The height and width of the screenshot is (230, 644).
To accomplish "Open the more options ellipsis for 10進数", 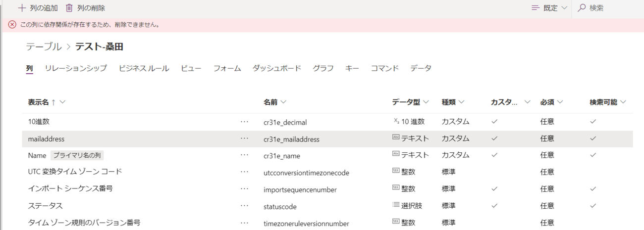I will tap(244, 121).
